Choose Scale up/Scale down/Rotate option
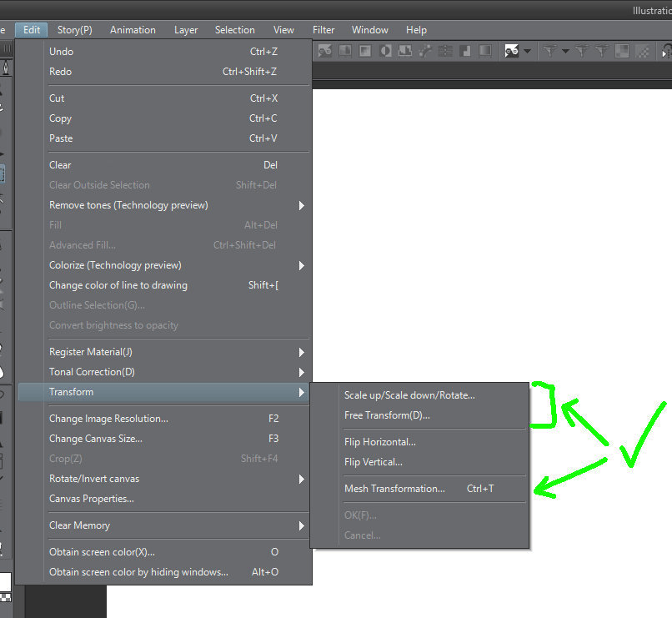The width and height of the screenshot is (672, 618). 409,395
